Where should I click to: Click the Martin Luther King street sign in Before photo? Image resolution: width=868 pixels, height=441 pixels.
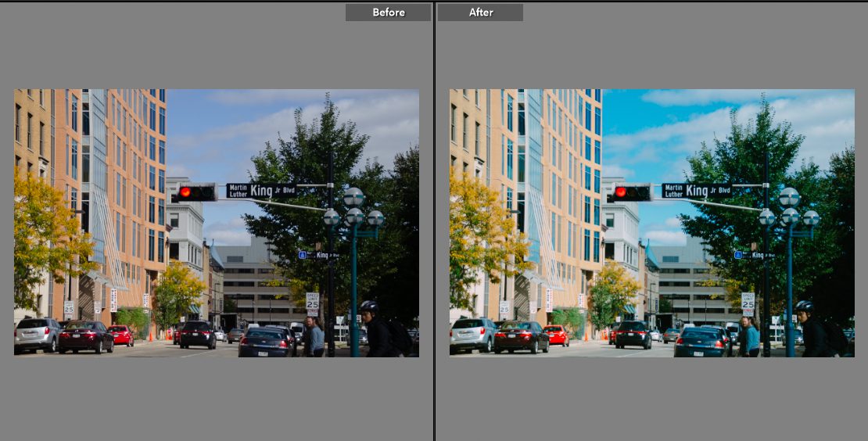(261, 190)
